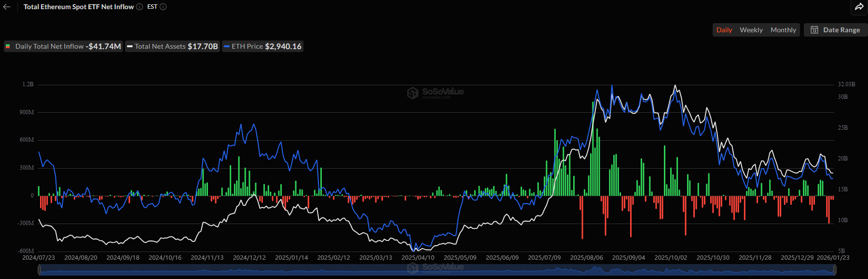Screen dimensions: 868x279
Task: Click red-green Daily Total Net Inflow marker
Action: click(8, 46)
